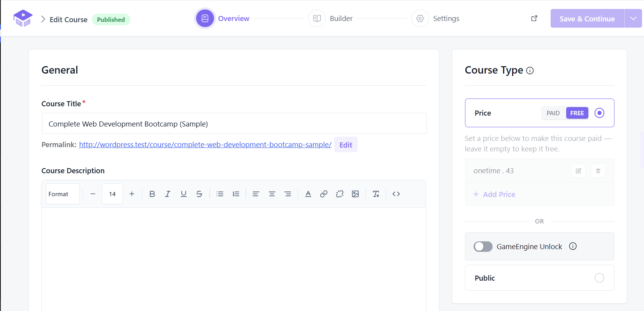644x311 pixels.
Task: Switch price mode to FREE
Action: (x=577, y=113)
